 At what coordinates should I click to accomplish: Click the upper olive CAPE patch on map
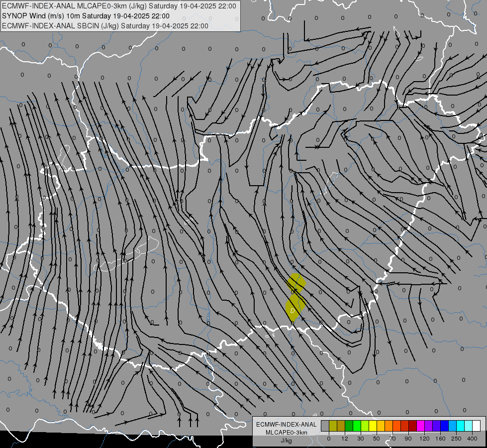(296, 283)
